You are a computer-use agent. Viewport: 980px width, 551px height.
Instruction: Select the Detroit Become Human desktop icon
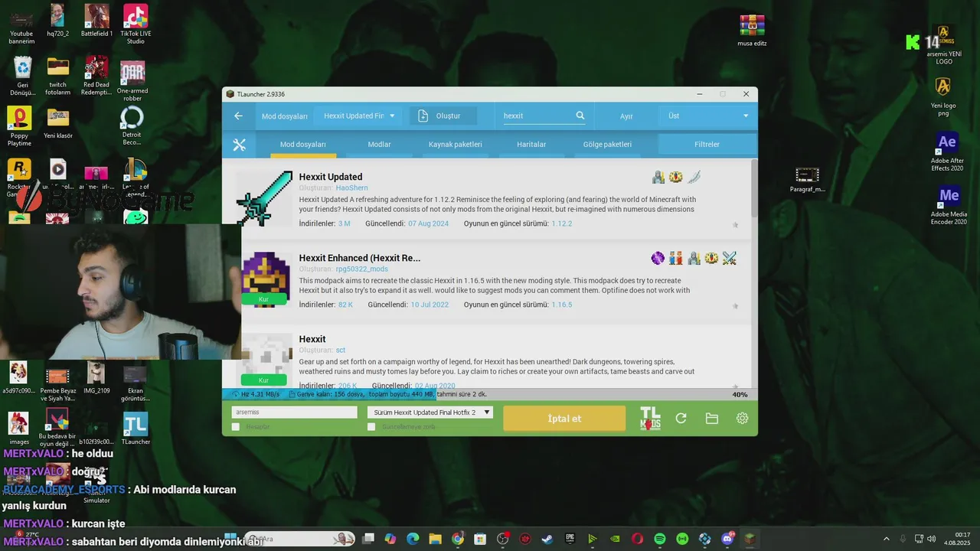[x=132, y=126]
